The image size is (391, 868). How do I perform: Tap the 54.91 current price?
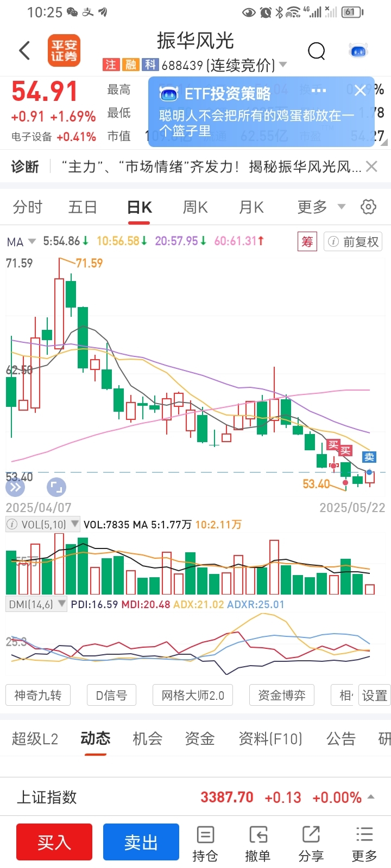tap(45, 92)
